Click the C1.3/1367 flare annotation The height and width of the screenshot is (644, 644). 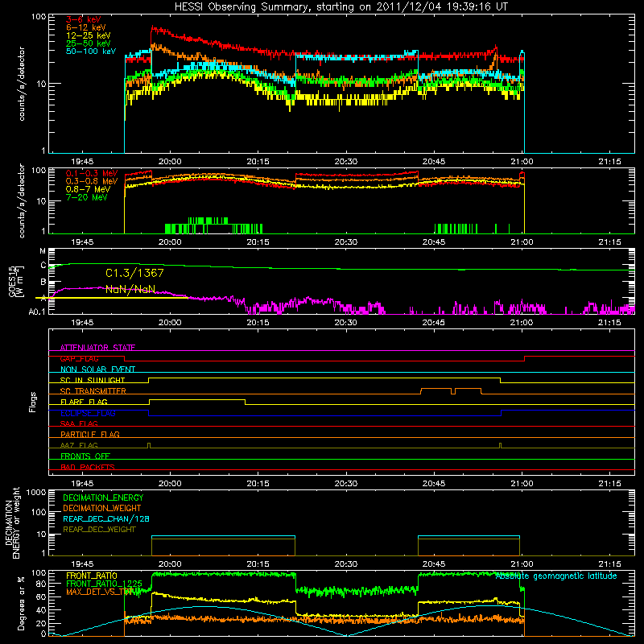click(x=134, y=273)
